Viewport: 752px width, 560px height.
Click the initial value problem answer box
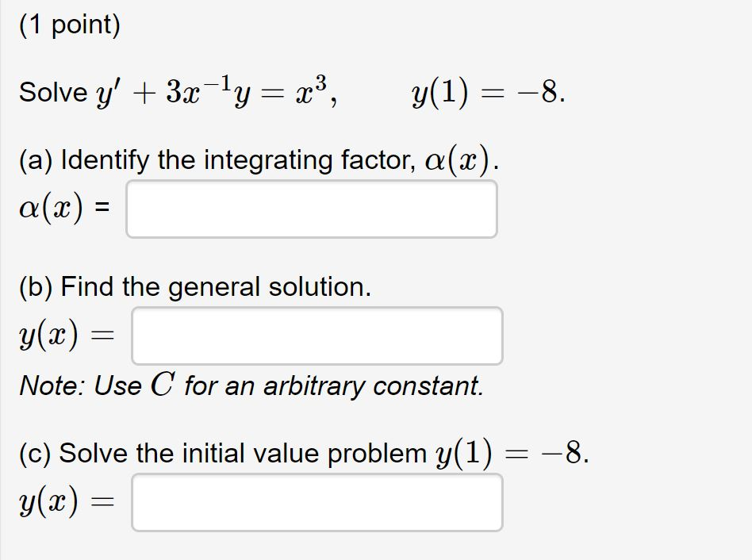click(317, 502)
